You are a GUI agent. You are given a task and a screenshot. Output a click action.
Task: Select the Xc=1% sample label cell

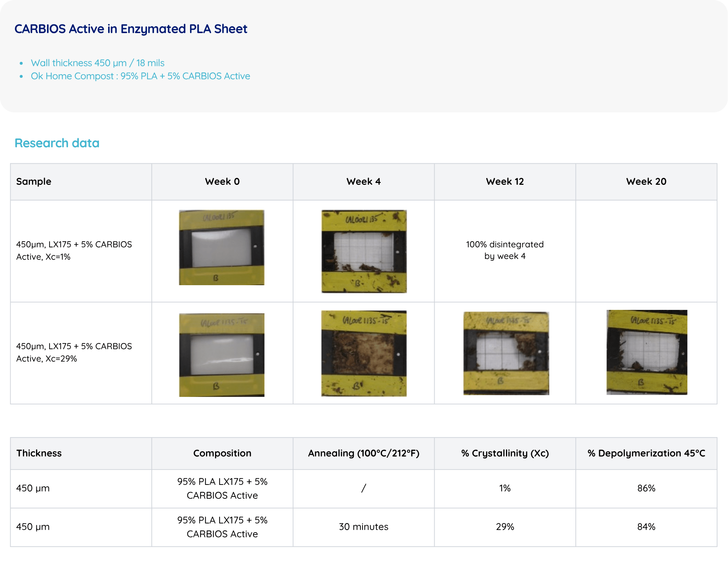click(81, 251)
